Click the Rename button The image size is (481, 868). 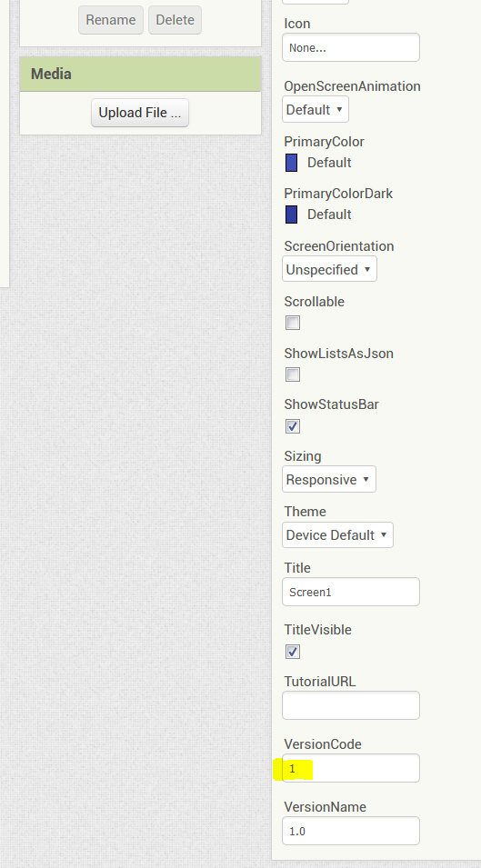tap(111, 20)
